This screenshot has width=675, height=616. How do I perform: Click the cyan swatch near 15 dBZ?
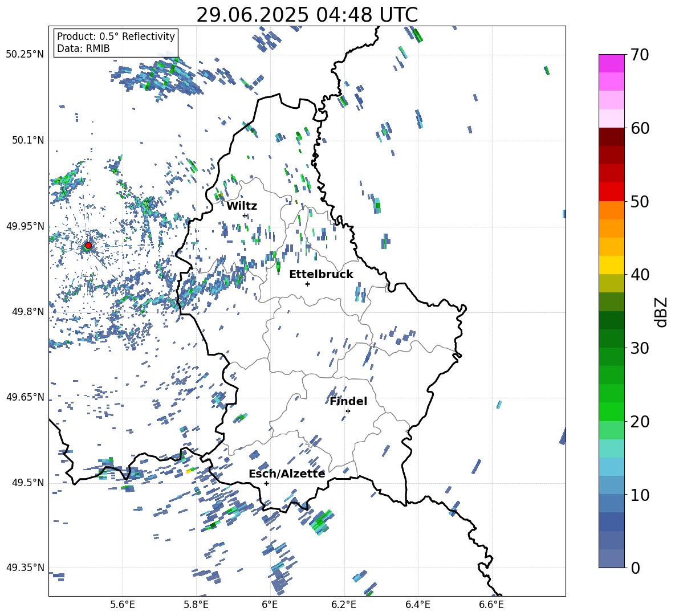click(x=611, y=448)
